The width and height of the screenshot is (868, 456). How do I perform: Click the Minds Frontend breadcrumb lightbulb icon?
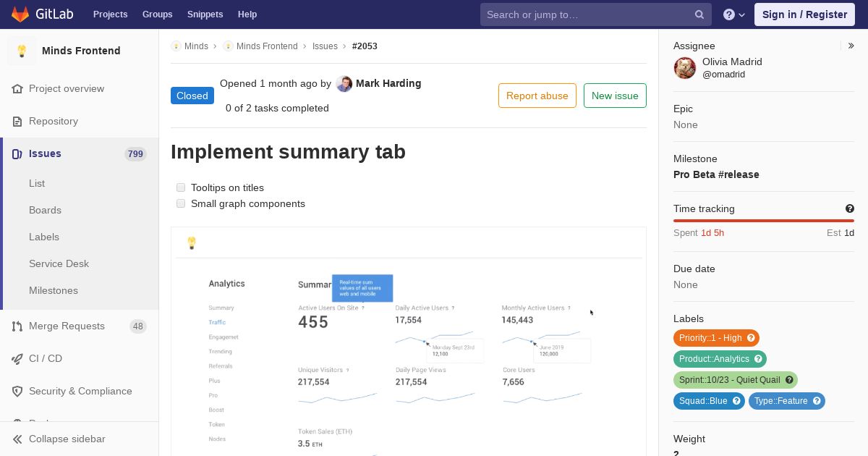click(228, 46)
